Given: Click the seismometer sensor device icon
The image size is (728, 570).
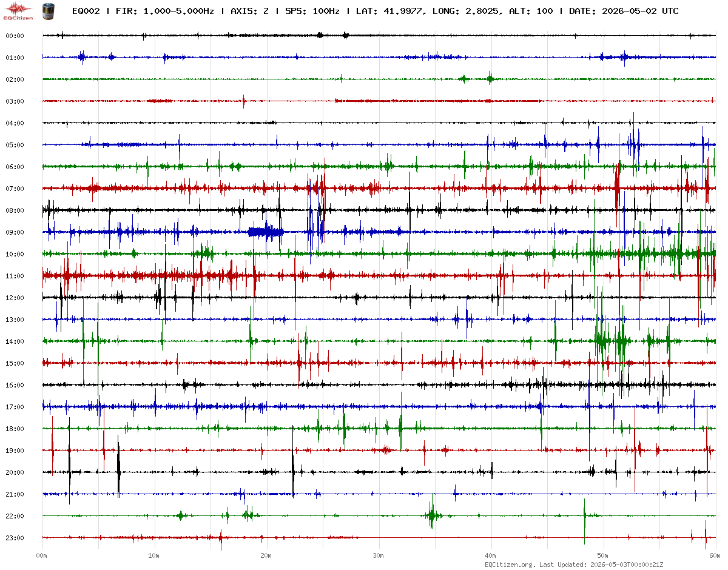Looking at the screenshot, I should click(47, 10).
